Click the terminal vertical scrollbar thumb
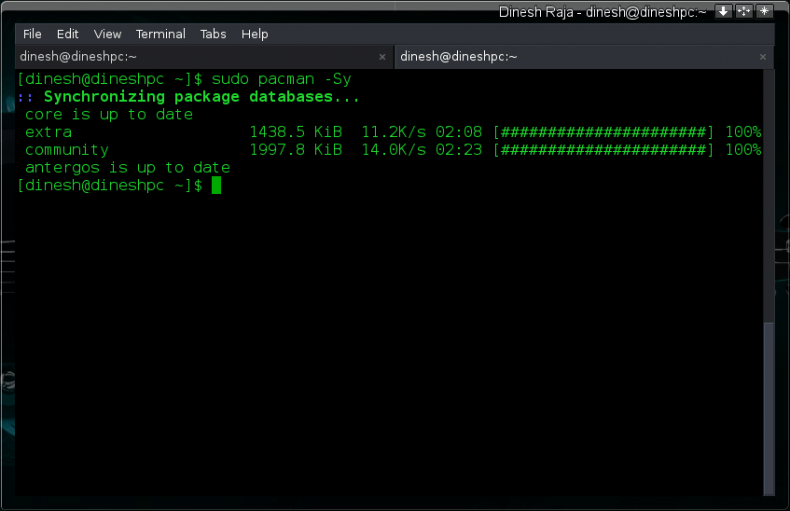 768,408
